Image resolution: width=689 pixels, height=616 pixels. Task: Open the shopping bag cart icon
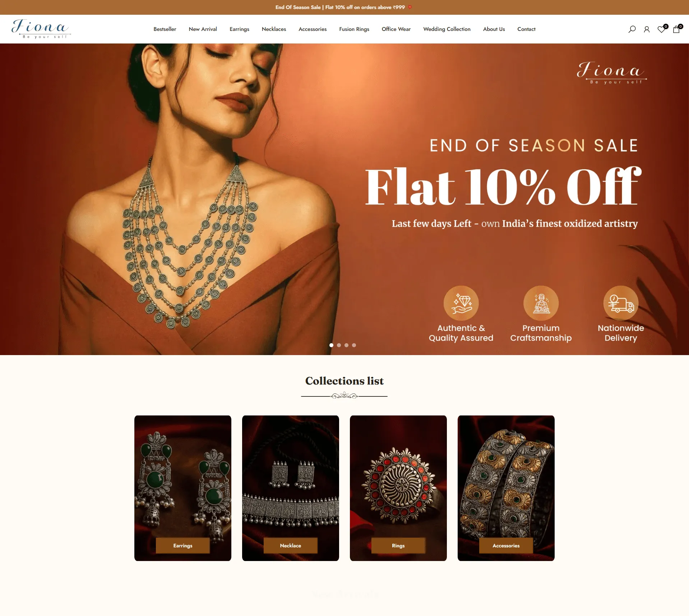point(676,29)
